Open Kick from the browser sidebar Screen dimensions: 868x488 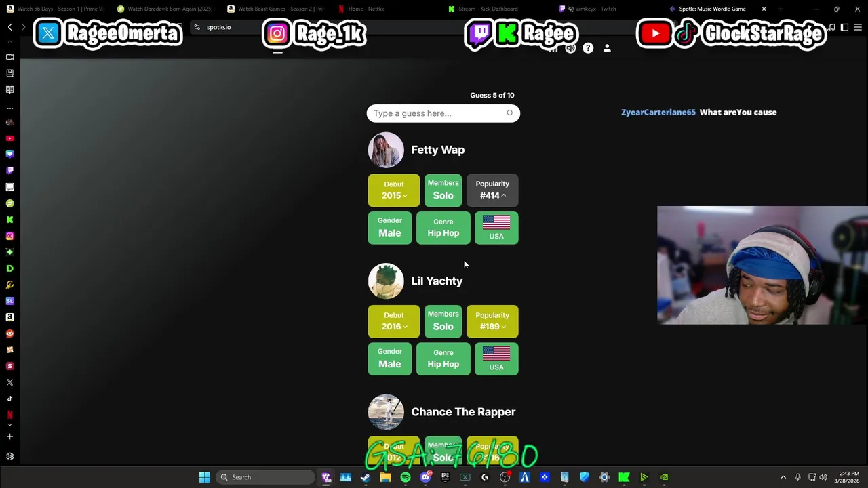(9, 220)
